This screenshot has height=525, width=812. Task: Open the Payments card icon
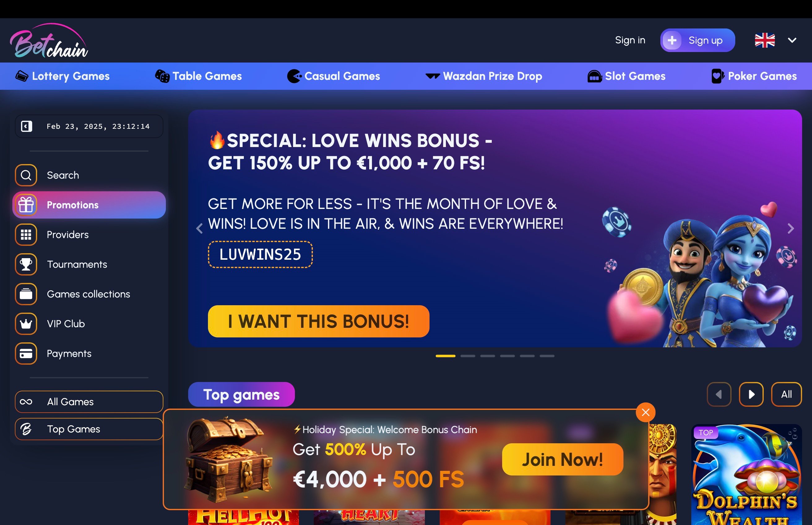[x=26, y=354]
